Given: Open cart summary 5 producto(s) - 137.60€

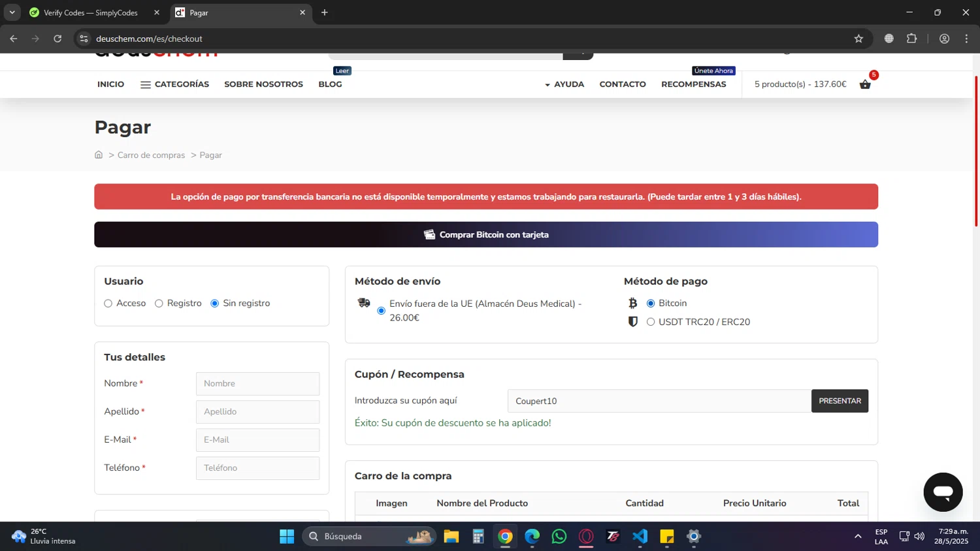Looking at the screenshot, I should 800,84.
